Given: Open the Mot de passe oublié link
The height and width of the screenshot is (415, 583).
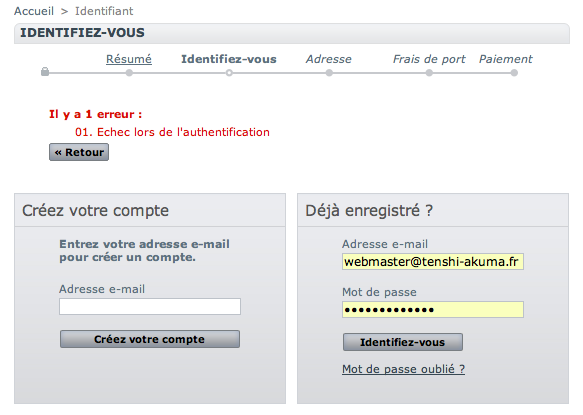Looking at the screenshot, I should coord(403,369).
